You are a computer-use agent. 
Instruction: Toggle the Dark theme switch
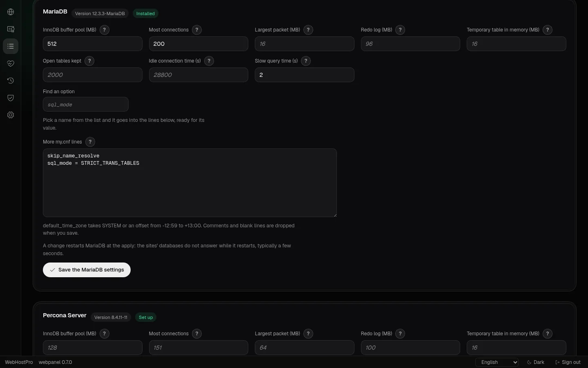[536, 362]
